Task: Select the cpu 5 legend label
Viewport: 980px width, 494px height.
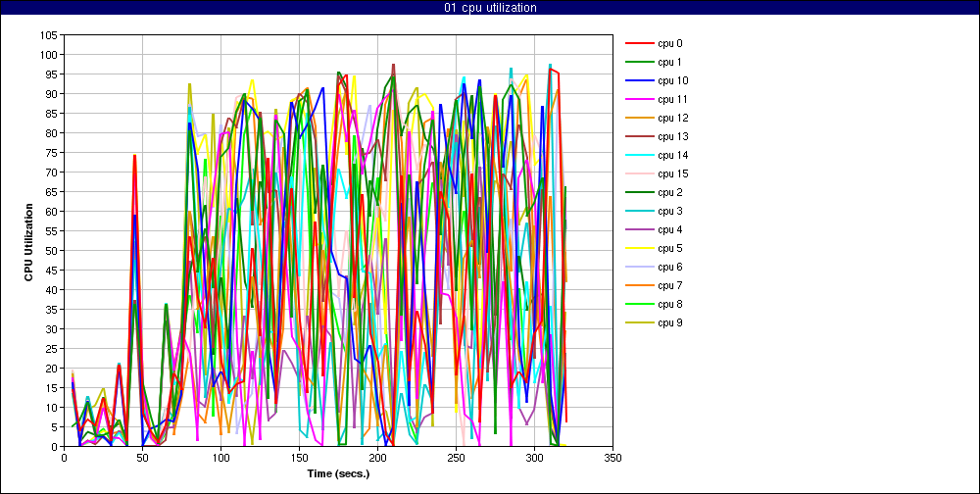Action: (669, 248)
